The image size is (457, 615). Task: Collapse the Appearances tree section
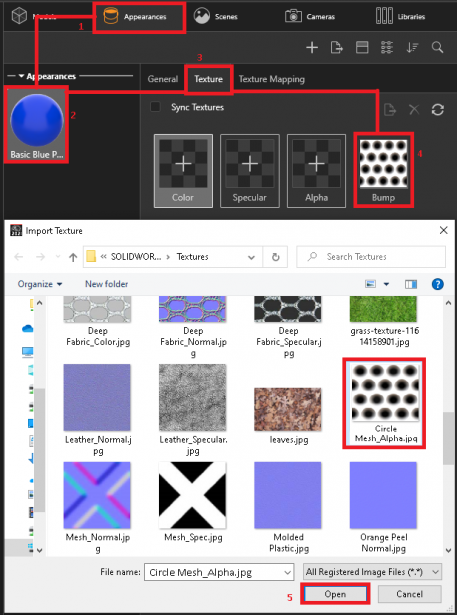coord(21,76)
